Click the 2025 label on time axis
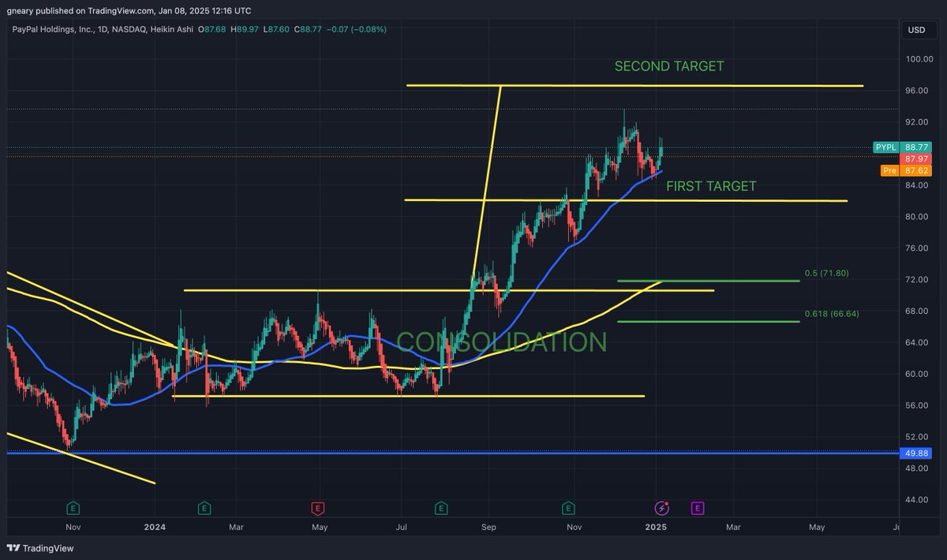The width and height of the screenshot is (947, 560). (656, 526)
